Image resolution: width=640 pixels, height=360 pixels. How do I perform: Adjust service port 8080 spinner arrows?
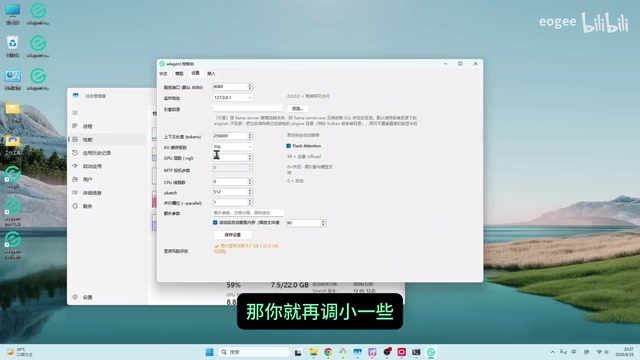[250, 87]
